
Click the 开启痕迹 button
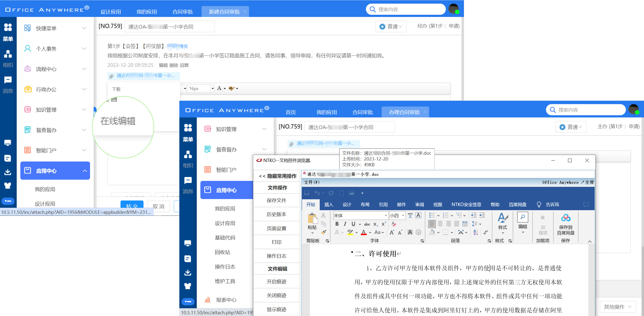point(276,281)
